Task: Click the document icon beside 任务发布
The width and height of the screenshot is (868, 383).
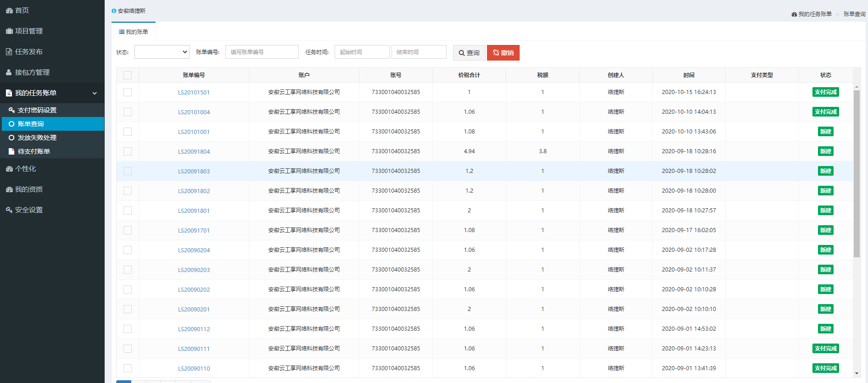Action: tap(9, 52)
